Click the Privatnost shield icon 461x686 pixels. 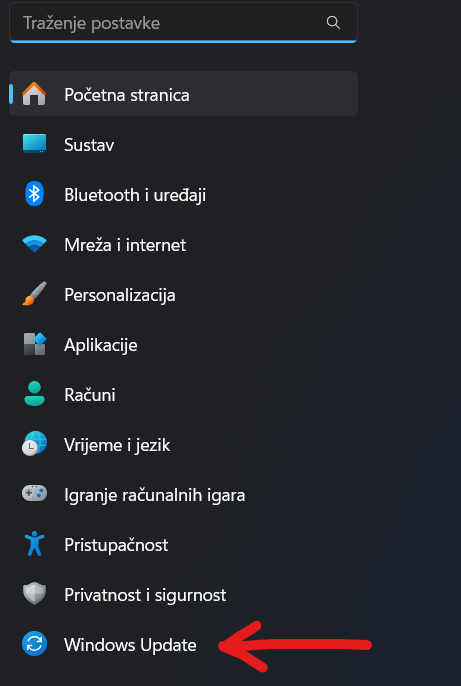click(34, 594)
